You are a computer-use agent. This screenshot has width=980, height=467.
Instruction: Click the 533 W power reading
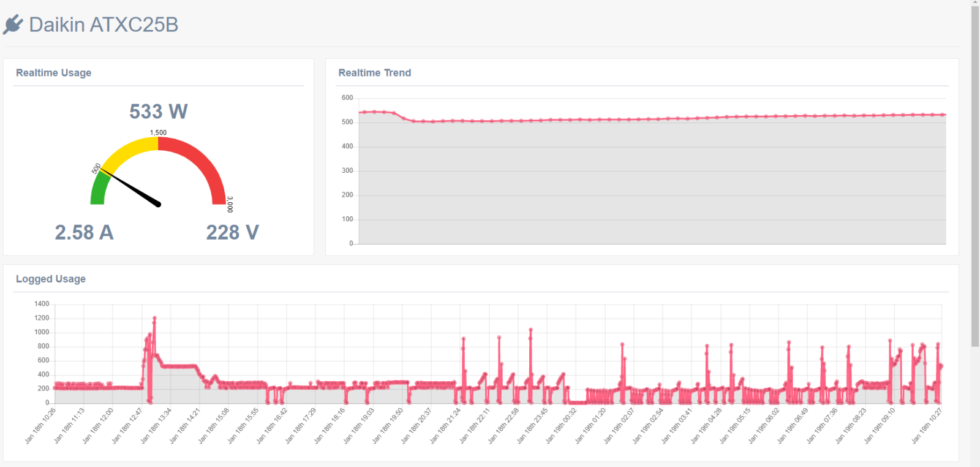click(159, 112)
